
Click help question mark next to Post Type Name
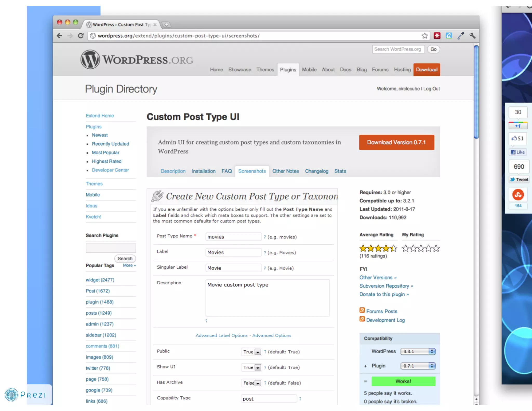click(265, 237)
